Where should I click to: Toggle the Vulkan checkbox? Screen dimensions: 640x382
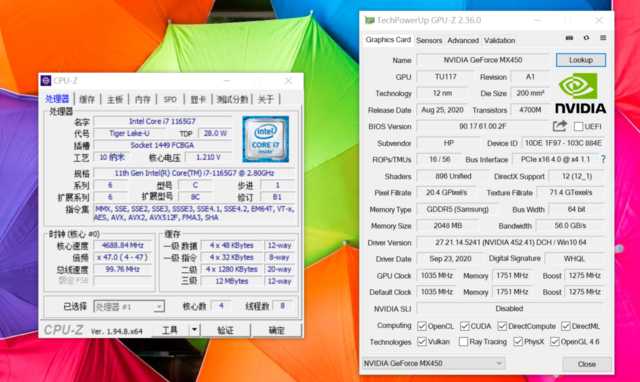(422, 342)
